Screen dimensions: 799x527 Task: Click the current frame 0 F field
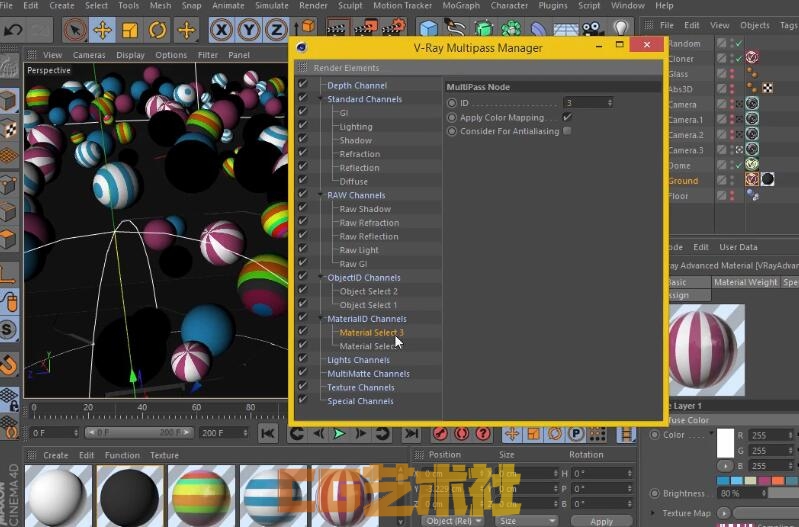tap(55, 433)
